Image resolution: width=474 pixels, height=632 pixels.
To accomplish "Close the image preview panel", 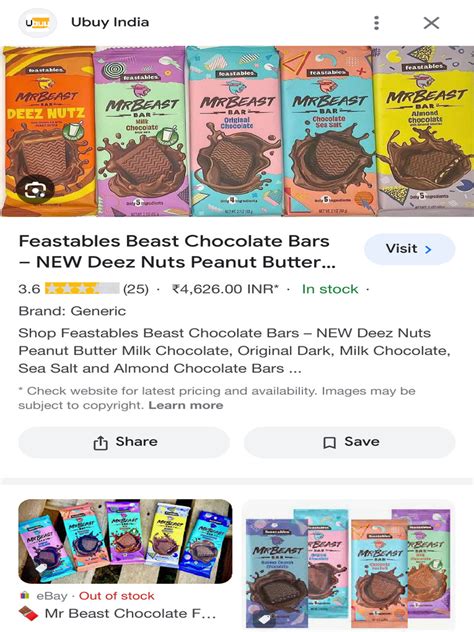I will click(x=431, y=23).
